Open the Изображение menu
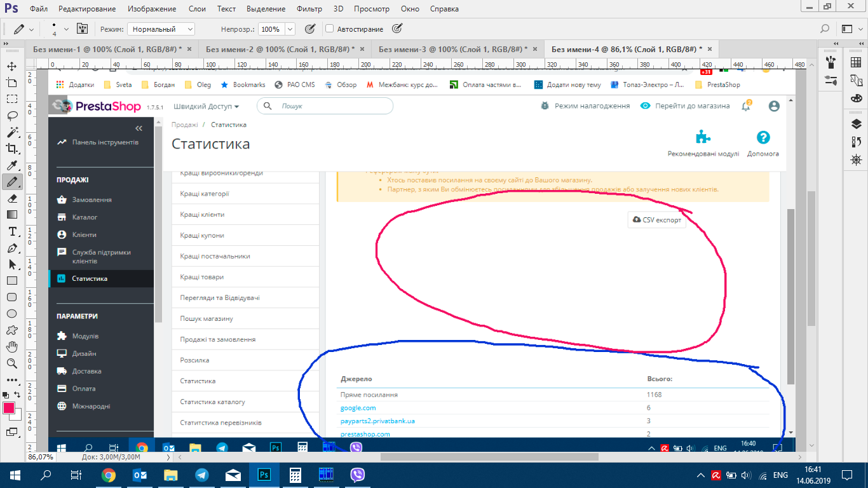The width and height of the screenshot is (868, 488). (x=152, y=9)
